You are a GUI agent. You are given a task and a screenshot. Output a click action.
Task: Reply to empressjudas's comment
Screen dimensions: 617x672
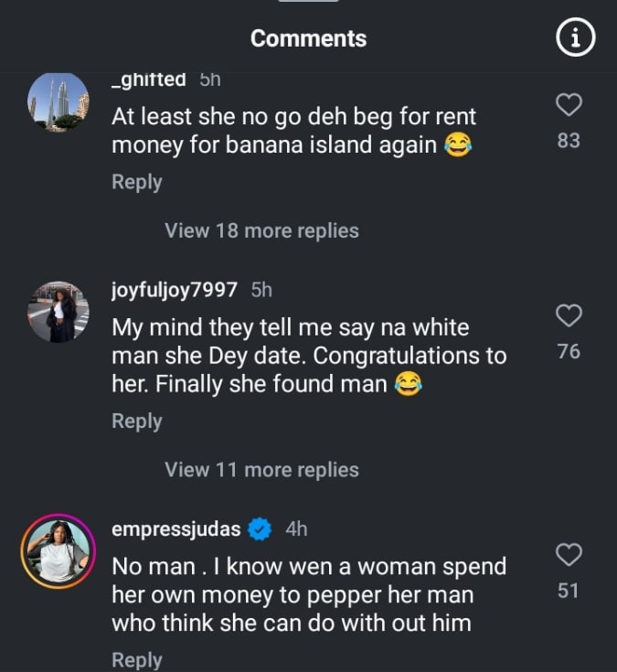(137, 659)
